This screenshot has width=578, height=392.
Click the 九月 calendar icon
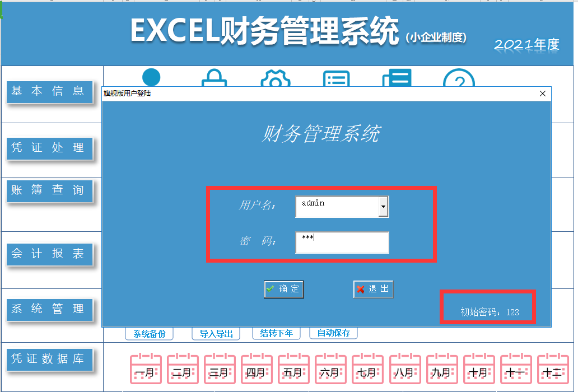[x=442, y=369]
